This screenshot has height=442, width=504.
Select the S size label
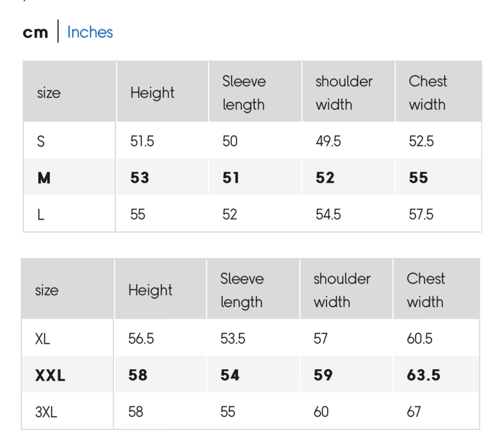(41, 142)
